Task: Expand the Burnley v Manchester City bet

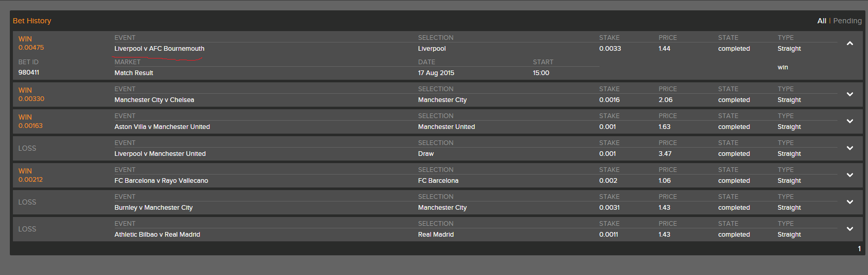Action: pos(849,202)
